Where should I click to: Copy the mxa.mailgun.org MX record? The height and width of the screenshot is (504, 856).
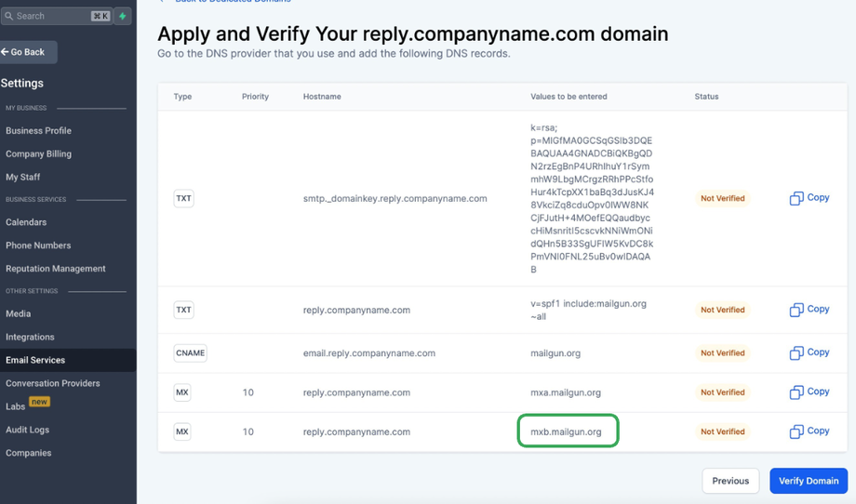[809, 391]
